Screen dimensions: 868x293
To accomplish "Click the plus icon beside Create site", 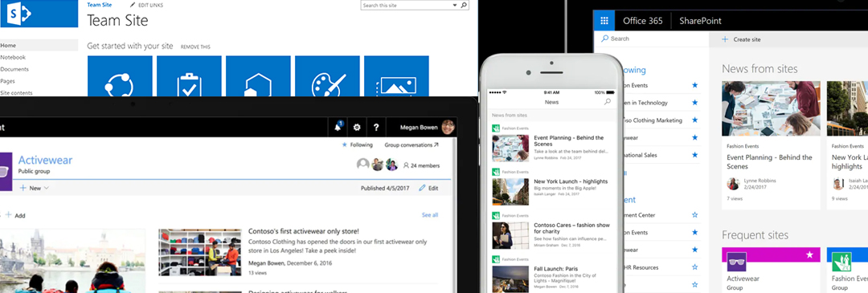I will 725,40.
